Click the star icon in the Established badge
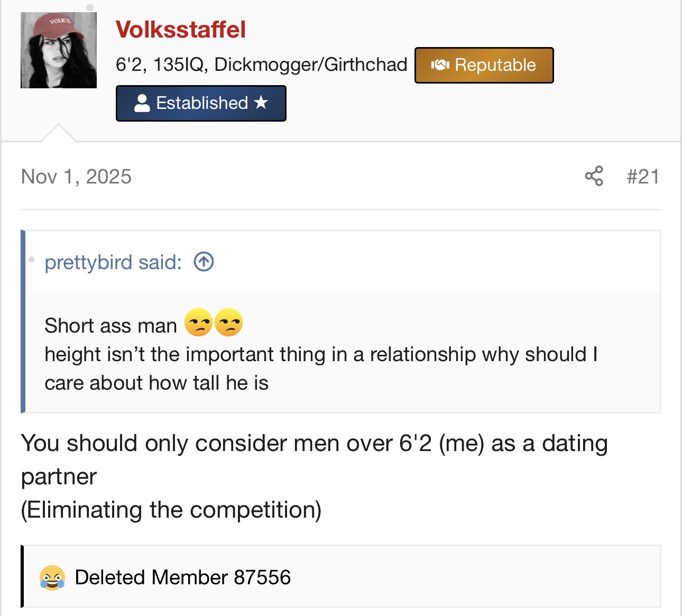 coord(261,103)
